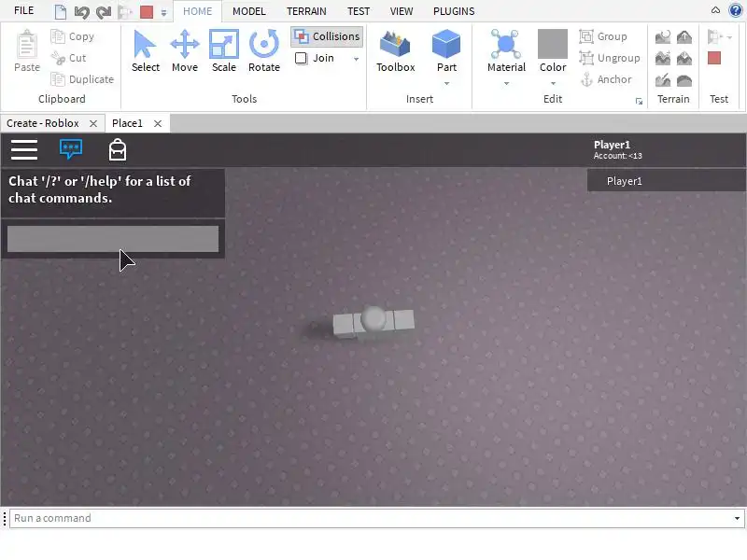Activate the Rotate tool
Screen dimensions: 747x560
click(264, 51)
